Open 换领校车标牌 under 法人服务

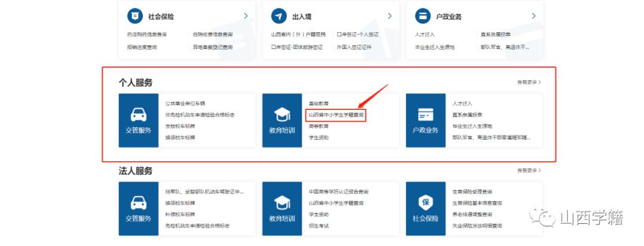tap(180, 203)
